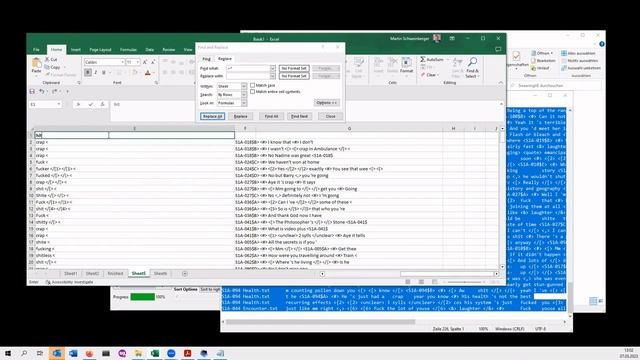Viewport: 640px width, 360px height.
Task: Switch to the Page Layout ribbon tab
Action: [x=100, y=49]
